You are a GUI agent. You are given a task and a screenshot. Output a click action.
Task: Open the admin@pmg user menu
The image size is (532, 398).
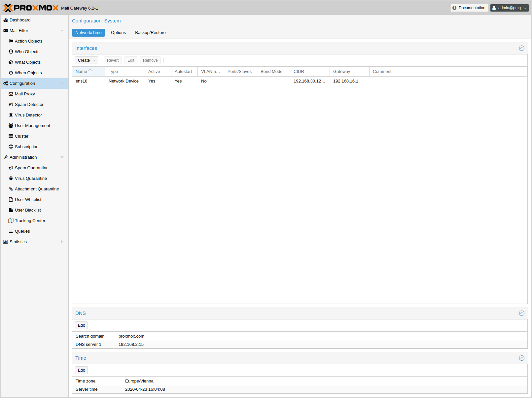click(x=509, y=8)
